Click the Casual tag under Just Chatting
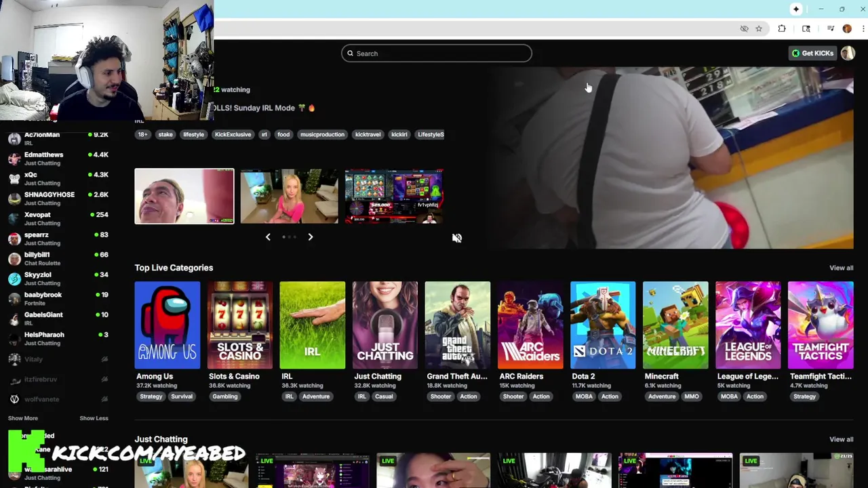The width and height of the screenshot is (868, 488). [384, 396]
